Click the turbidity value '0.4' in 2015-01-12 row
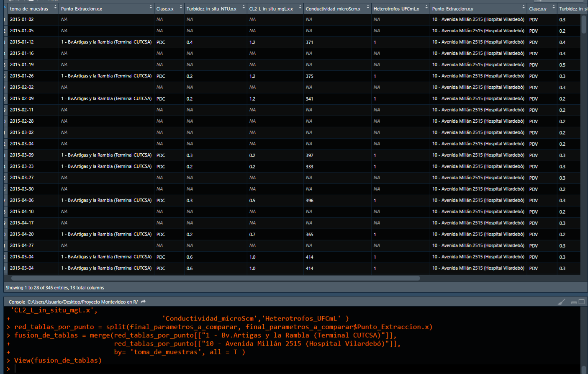The height and width of the screenshot is (374, 588). (x=190, y=42)
